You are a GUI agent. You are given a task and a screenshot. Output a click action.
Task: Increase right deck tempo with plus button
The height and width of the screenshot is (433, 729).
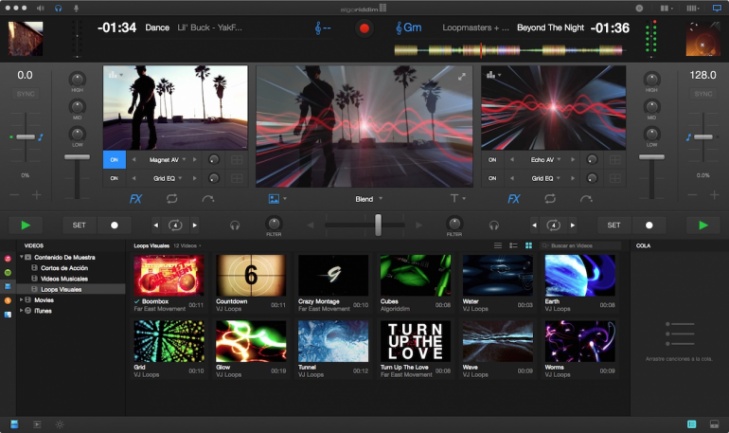715,195
